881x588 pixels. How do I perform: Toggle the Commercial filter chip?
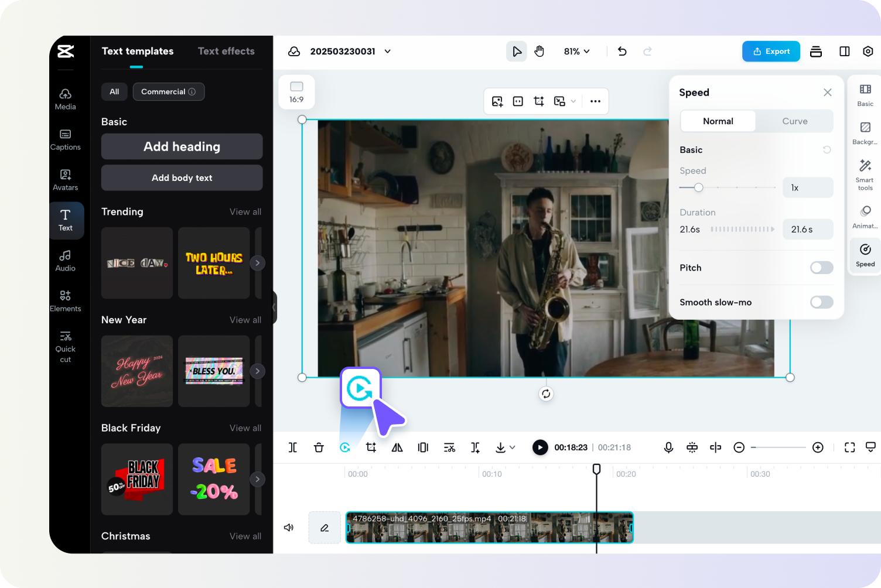169,91
